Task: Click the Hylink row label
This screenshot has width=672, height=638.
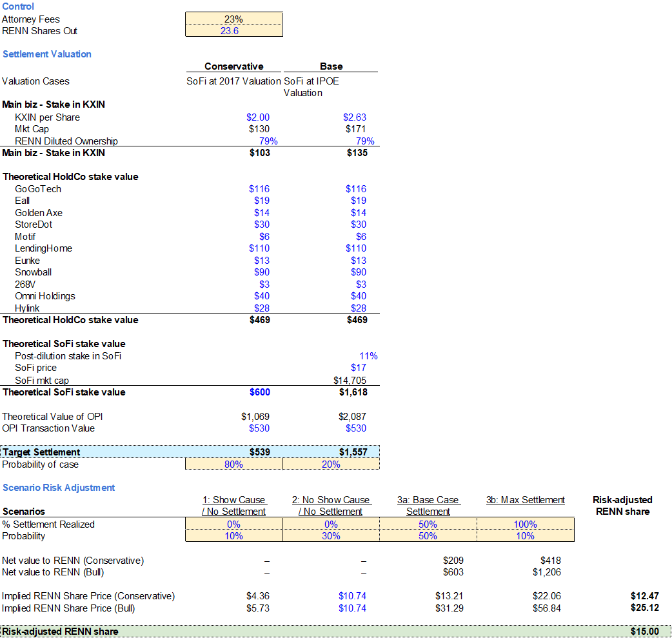Action: [x=27, y=308]
